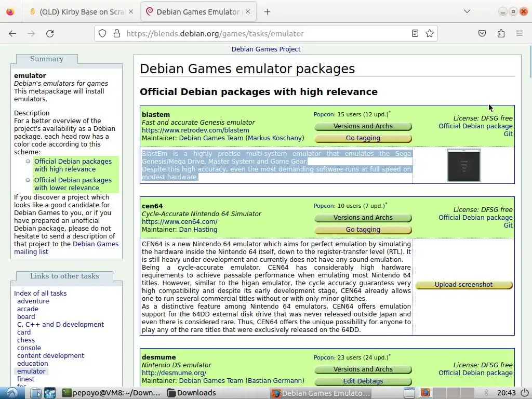Click the URL address bar
Viewport: 532px width, 399px height.
point(266,34)
